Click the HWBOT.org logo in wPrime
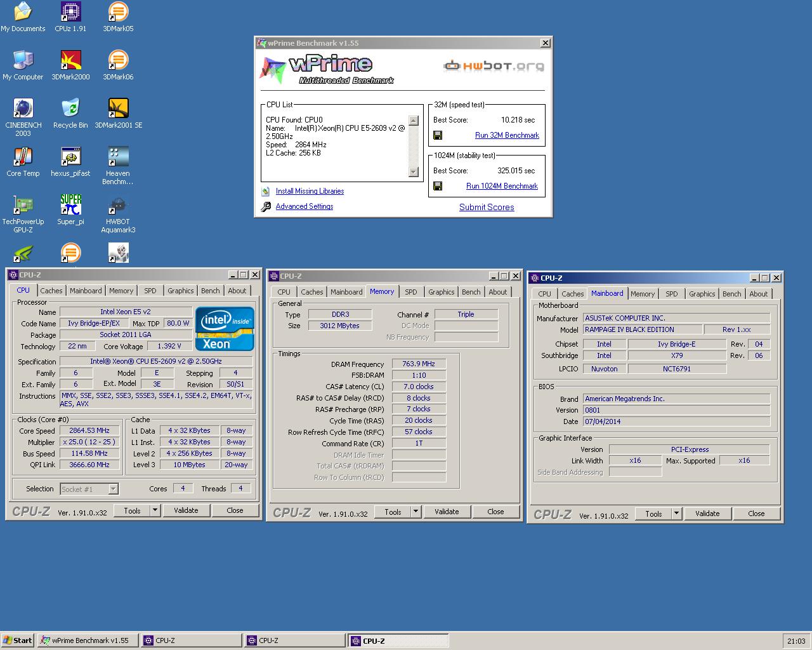 tap(494, 65)
